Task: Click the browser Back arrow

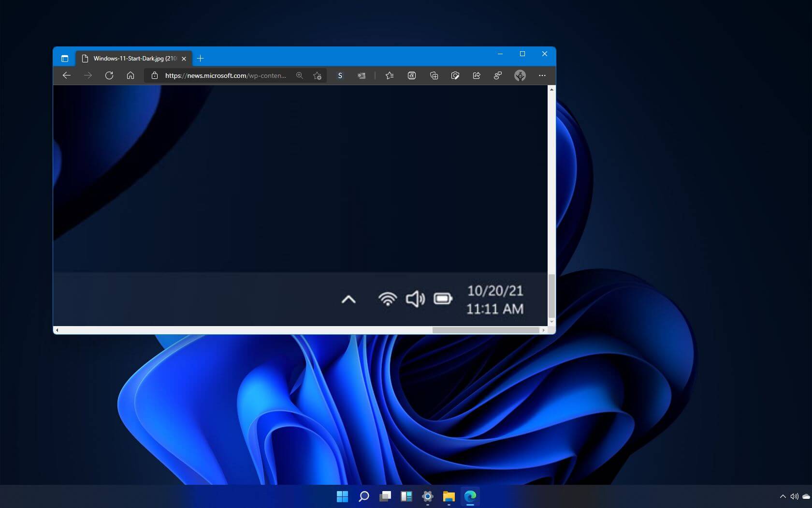Action: coord(67,75)
